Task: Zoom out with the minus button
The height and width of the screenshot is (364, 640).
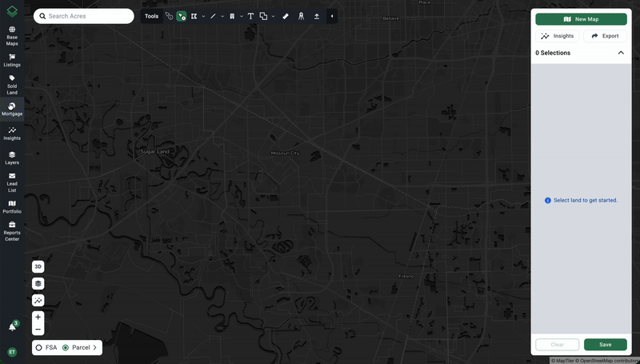Action: point(38,329)
